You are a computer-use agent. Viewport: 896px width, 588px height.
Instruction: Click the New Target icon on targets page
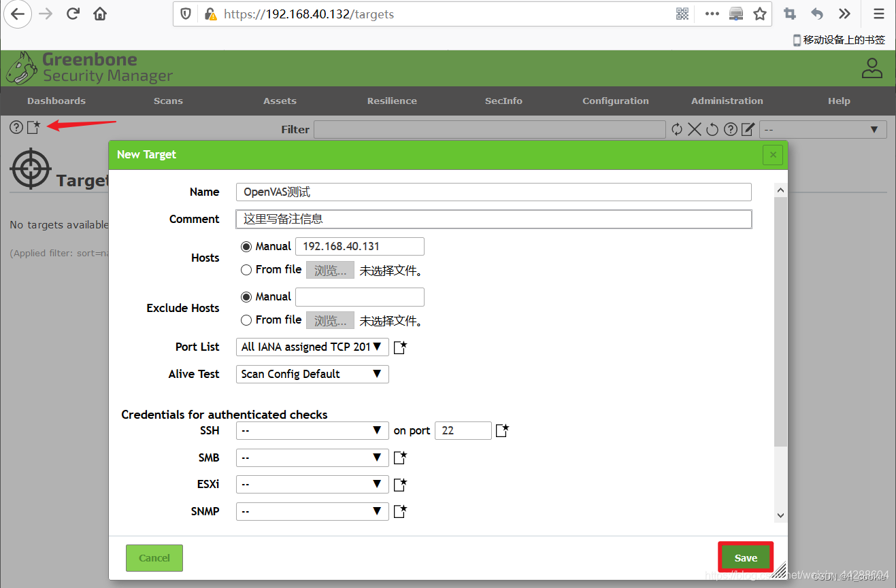tap(33, 127)
